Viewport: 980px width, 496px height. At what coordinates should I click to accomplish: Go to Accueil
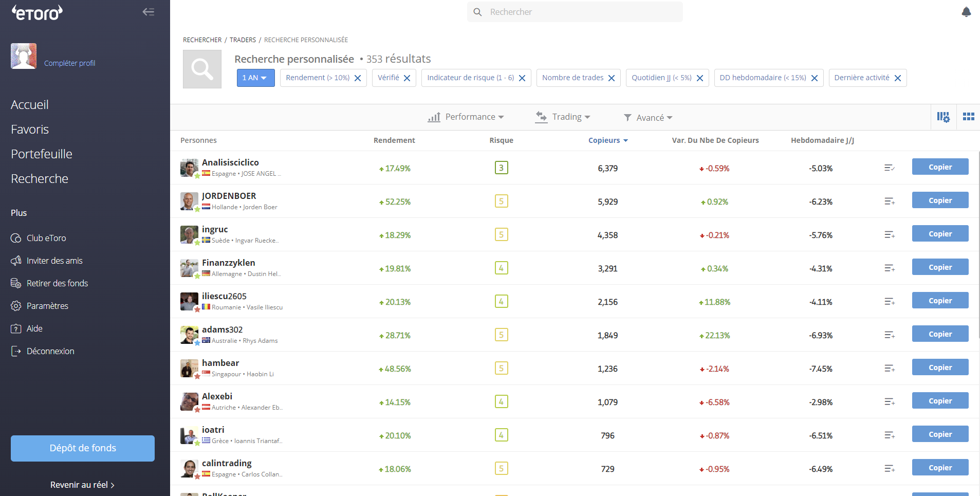coord(30,105)
